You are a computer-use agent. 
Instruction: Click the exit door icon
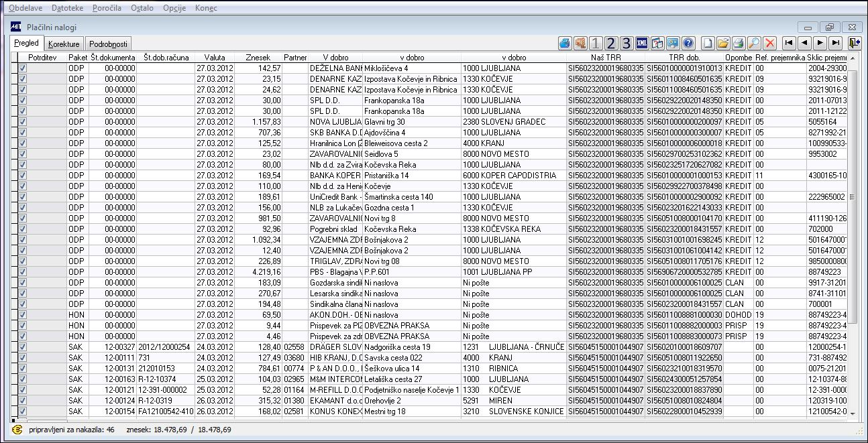click(x=854, y=43)
